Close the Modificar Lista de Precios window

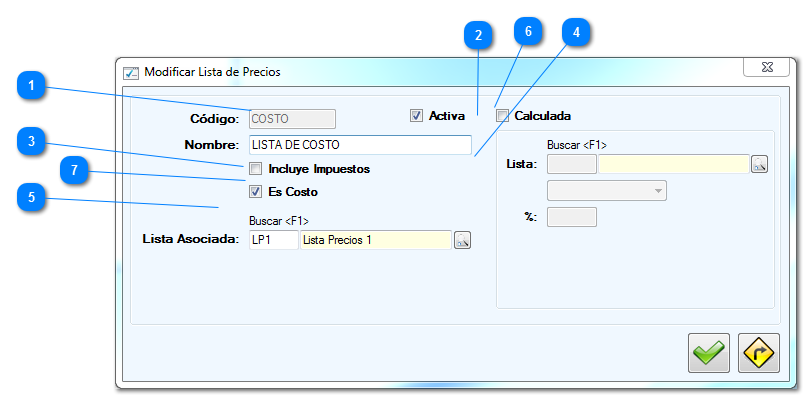[766, 67]
